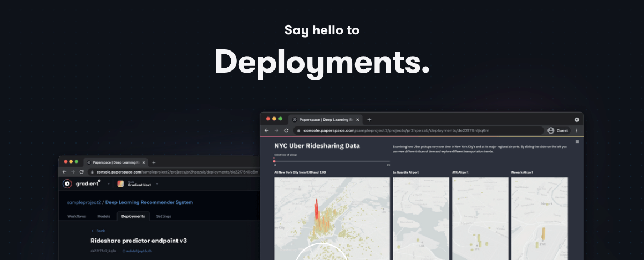This screenshot has height=260, width=644.
Task: Click the lock icon in front window address bar
Action: (x=298, y=131)
